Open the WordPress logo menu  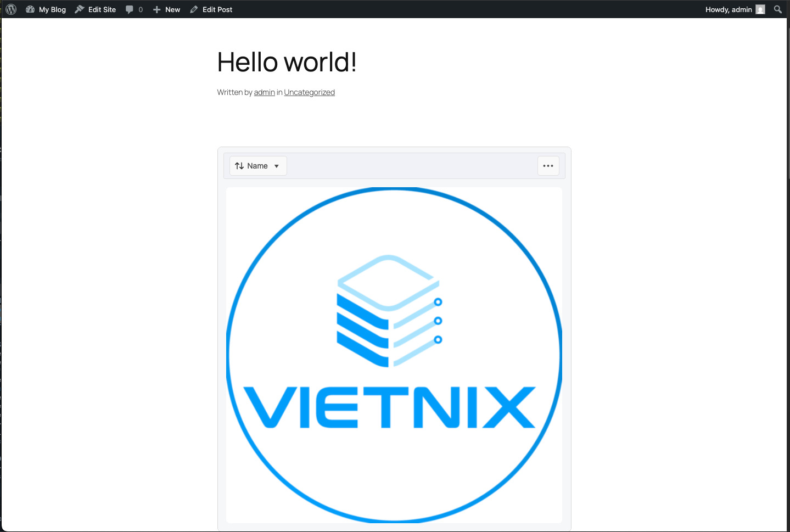(x=11, y=9)
